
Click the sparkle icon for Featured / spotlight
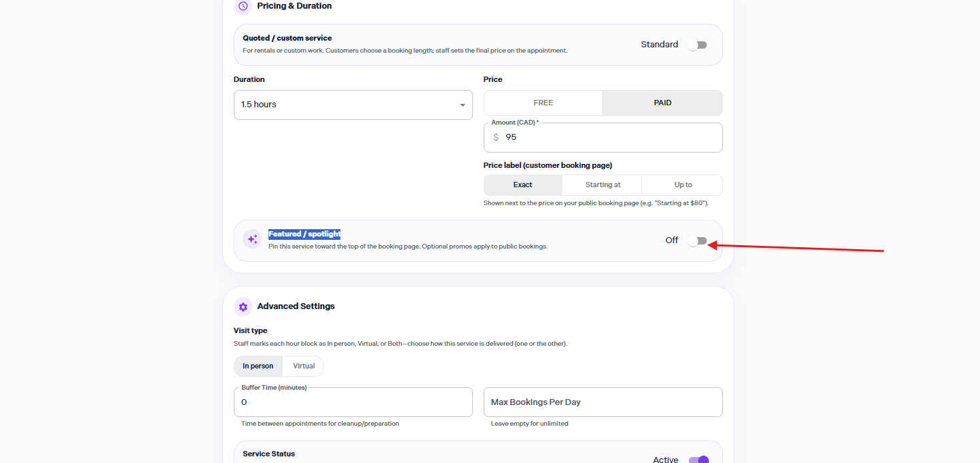252,239
